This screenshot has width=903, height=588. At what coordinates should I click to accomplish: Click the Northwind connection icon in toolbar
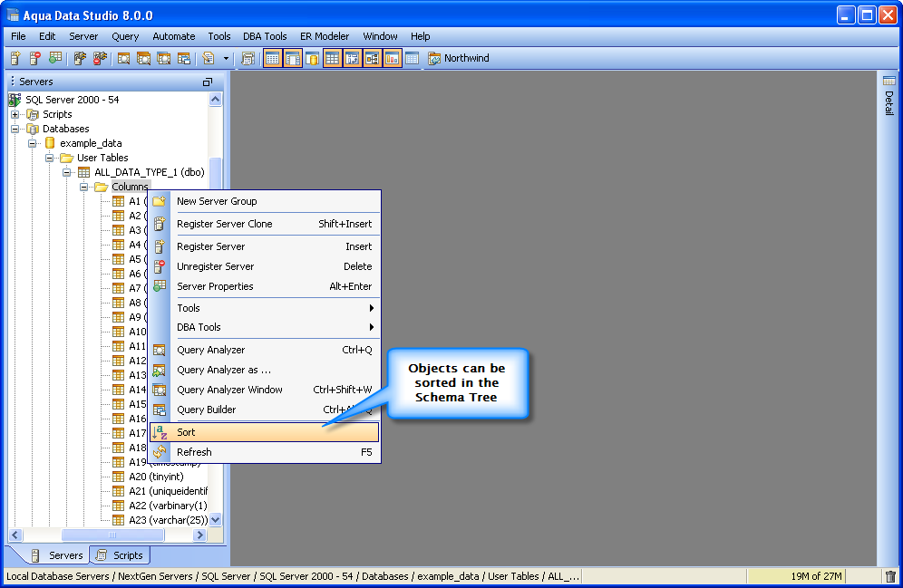pos(434,58)
